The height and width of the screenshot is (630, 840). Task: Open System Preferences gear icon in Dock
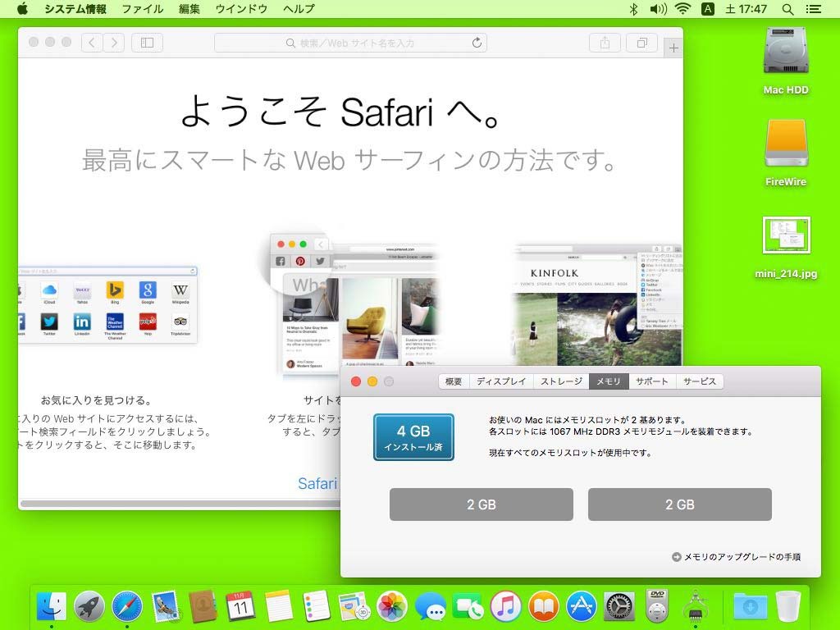tap(619, 606)
